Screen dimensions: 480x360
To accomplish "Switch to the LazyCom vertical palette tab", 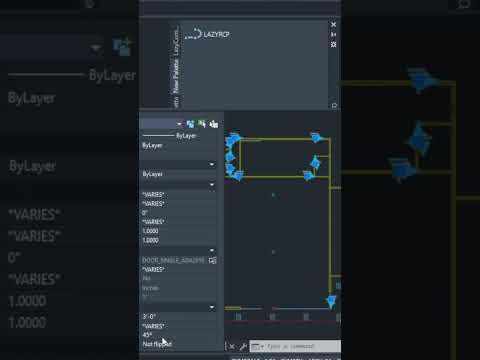I will coord(176,42).
